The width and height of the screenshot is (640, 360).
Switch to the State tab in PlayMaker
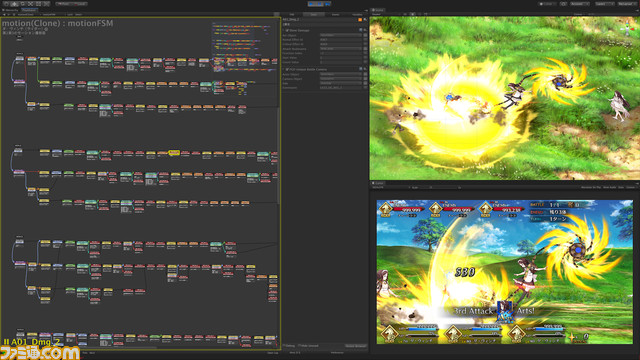coord(313,14)
